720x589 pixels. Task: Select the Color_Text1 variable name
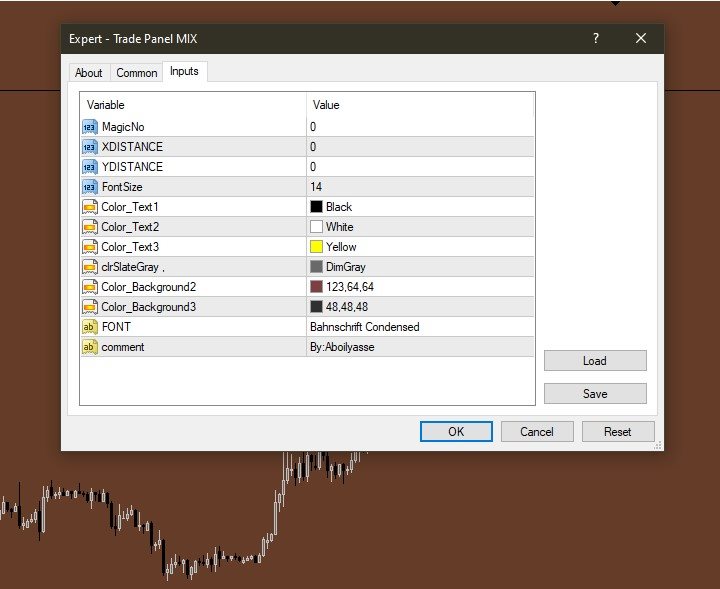(130, 207)
